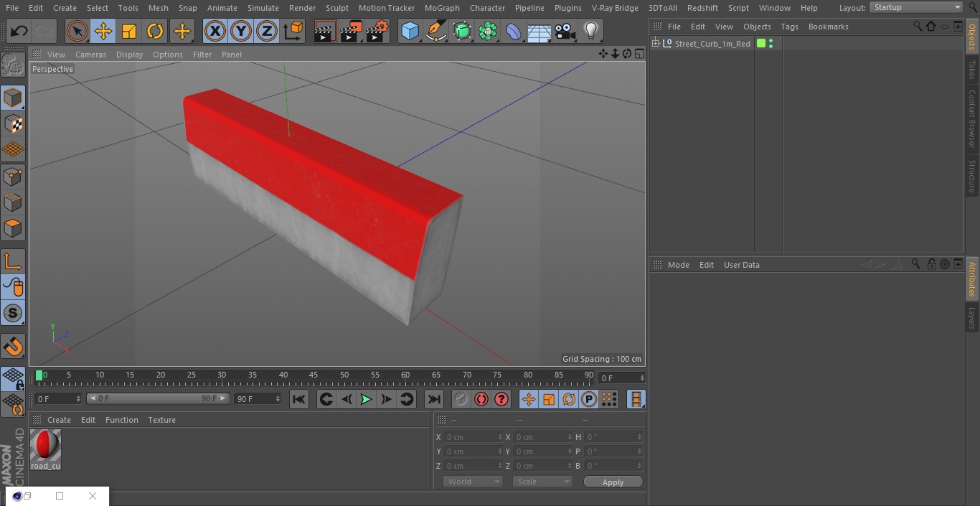This screenshot has width=980, height=506.
Task: Enable Model mode in left palette
Action: [x=13, y=98]
